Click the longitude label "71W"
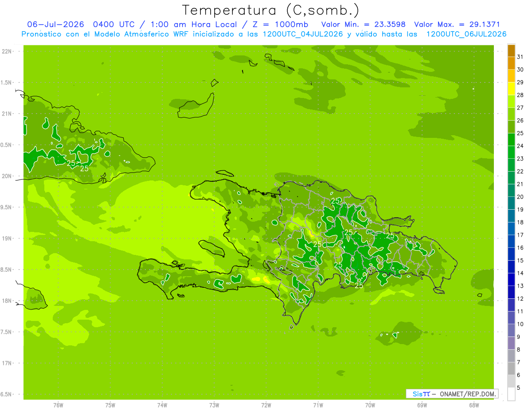Viewport: 532px width, 411px height. pos(318,405)
